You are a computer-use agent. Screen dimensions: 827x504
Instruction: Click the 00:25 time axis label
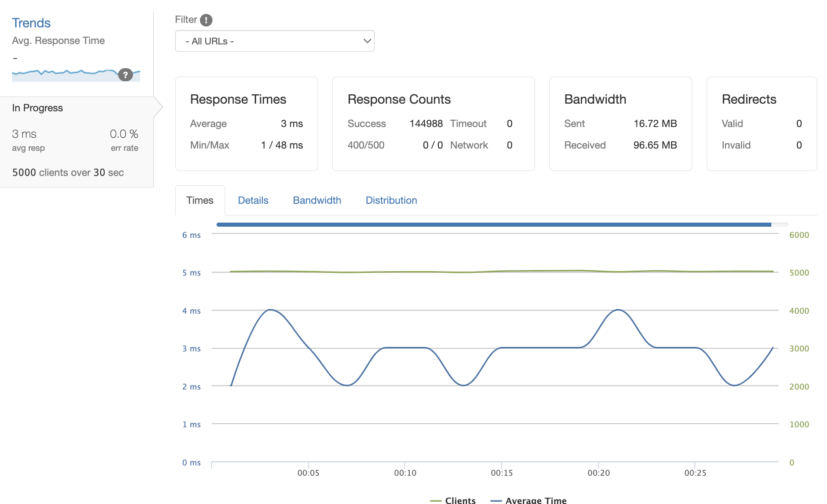pyautogui.click(x=695, y=473)
